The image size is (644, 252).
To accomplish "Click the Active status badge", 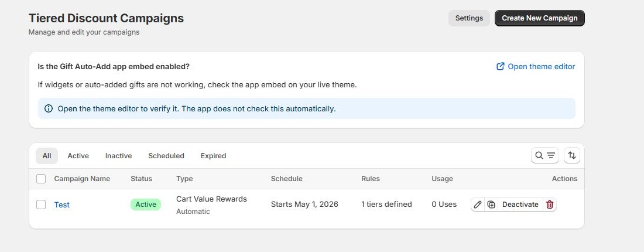I will click(146, 205).
